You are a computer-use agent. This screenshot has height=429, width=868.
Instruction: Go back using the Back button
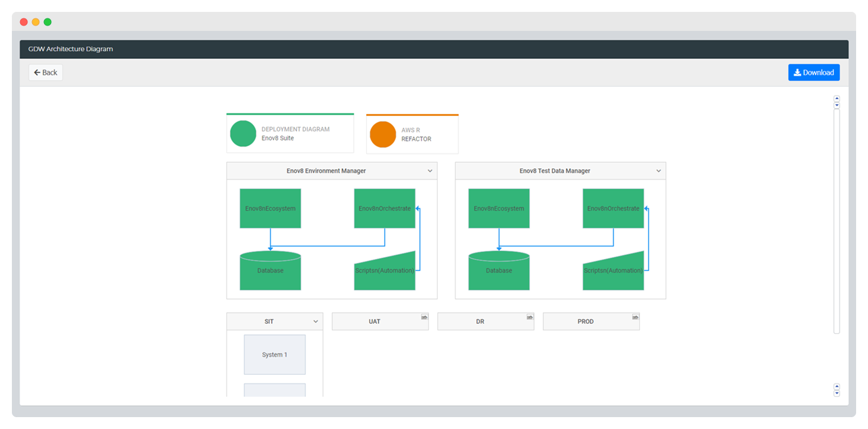click(x=46, y=72)
